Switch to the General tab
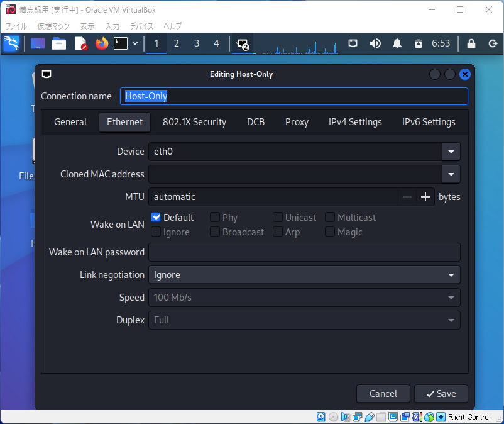The height and width of the screenshot is (424, 504). [70, 122]
